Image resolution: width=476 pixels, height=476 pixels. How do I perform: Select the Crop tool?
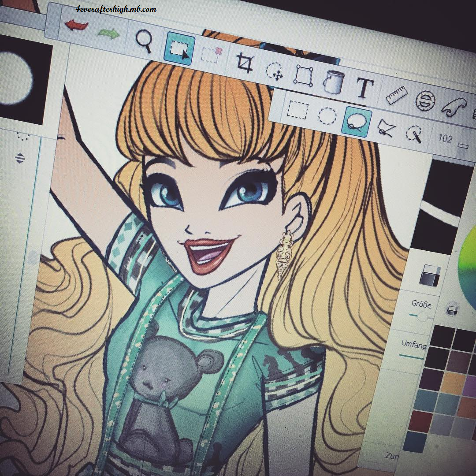coord(245,63)
